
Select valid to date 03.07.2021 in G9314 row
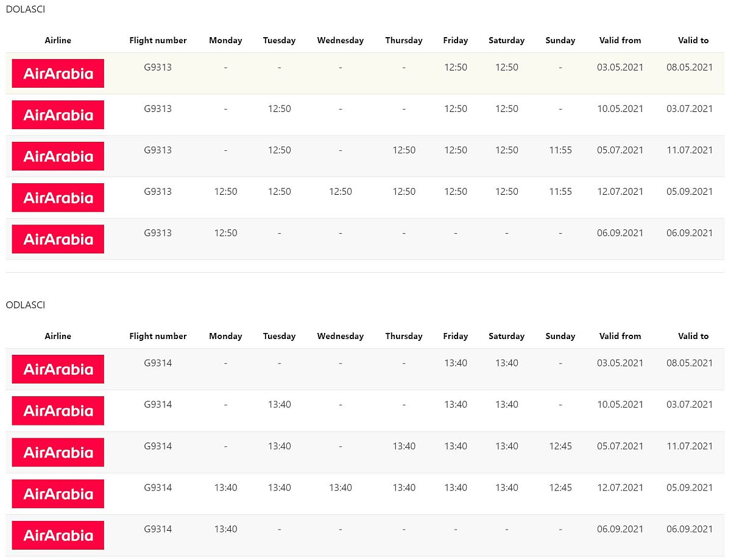click(x=690, y=404)
